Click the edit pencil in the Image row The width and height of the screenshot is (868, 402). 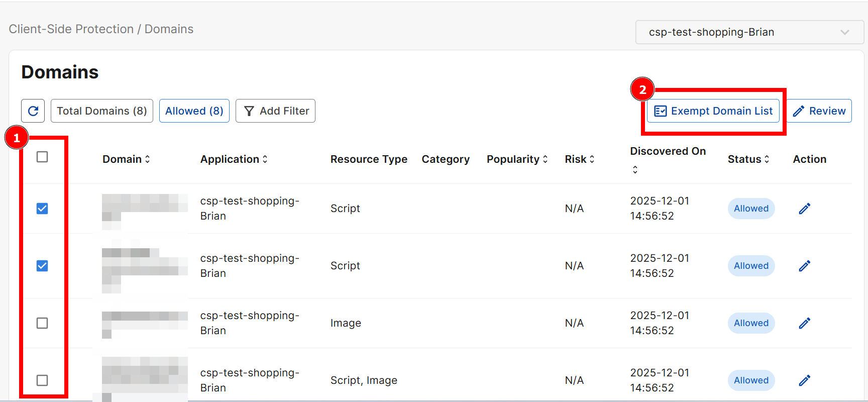tap(804, 323)
